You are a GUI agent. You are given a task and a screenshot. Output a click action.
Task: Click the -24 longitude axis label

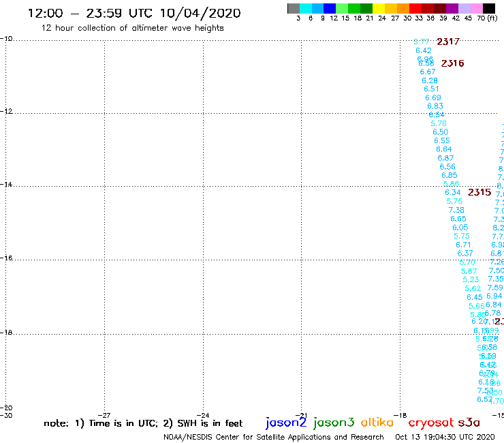coord(203,415)
